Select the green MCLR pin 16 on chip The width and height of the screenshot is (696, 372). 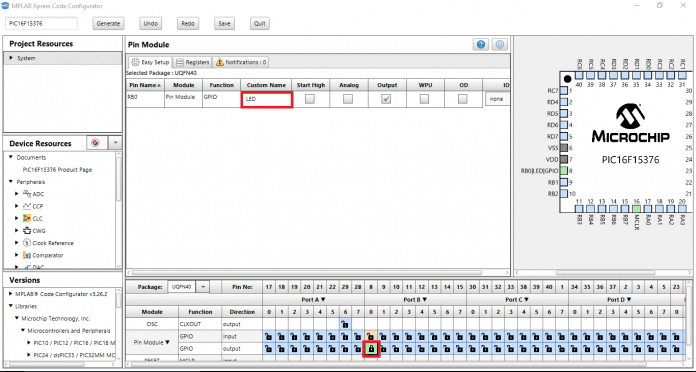tap(637, 208)
